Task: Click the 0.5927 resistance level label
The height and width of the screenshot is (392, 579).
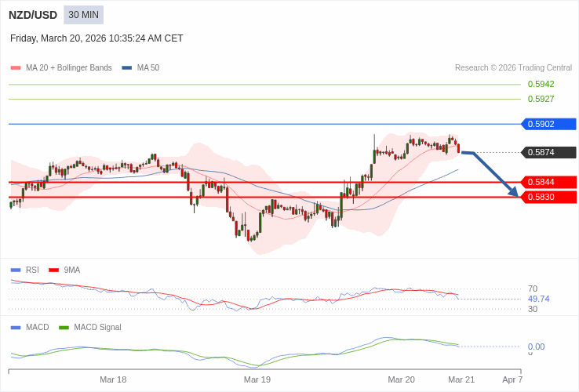Action: point(541,99)
